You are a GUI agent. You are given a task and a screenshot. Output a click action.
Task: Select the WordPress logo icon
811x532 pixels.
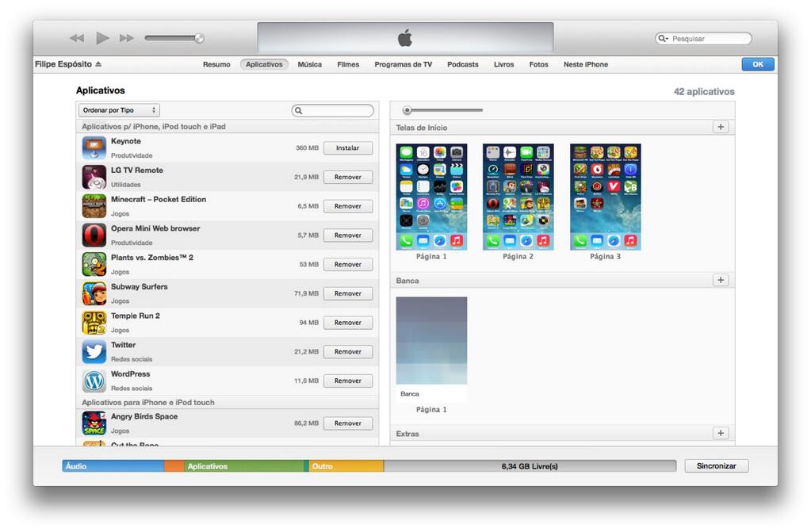click(x=94, y=381)
